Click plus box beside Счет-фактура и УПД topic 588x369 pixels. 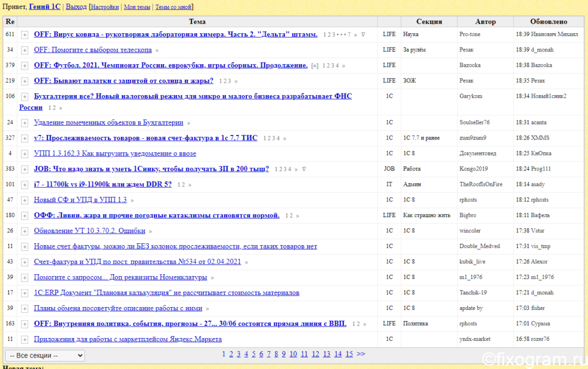coord(24,262)
